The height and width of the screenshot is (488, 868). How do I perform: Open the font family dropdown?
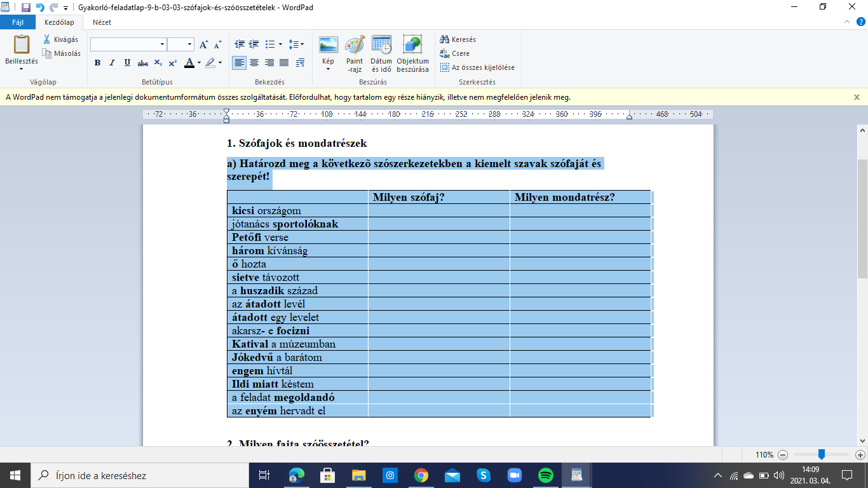(x=162, y=44)
